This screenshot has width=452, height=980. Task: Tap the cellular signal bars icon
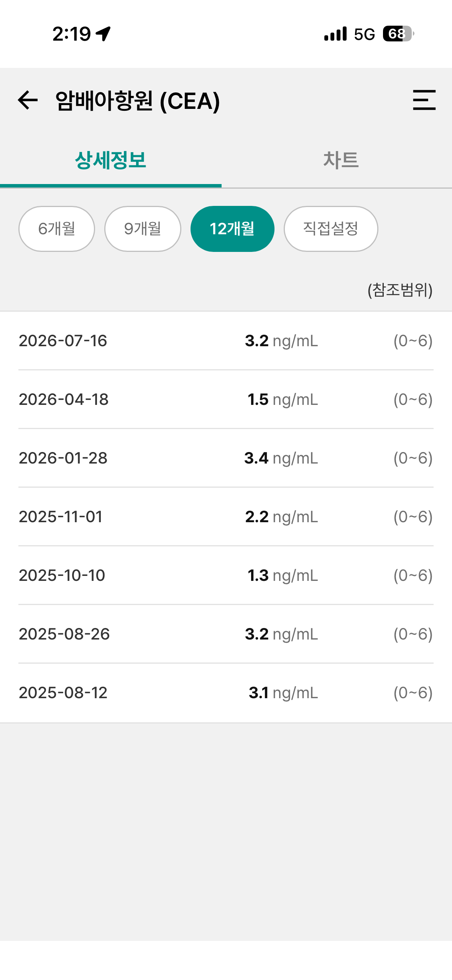335,34
